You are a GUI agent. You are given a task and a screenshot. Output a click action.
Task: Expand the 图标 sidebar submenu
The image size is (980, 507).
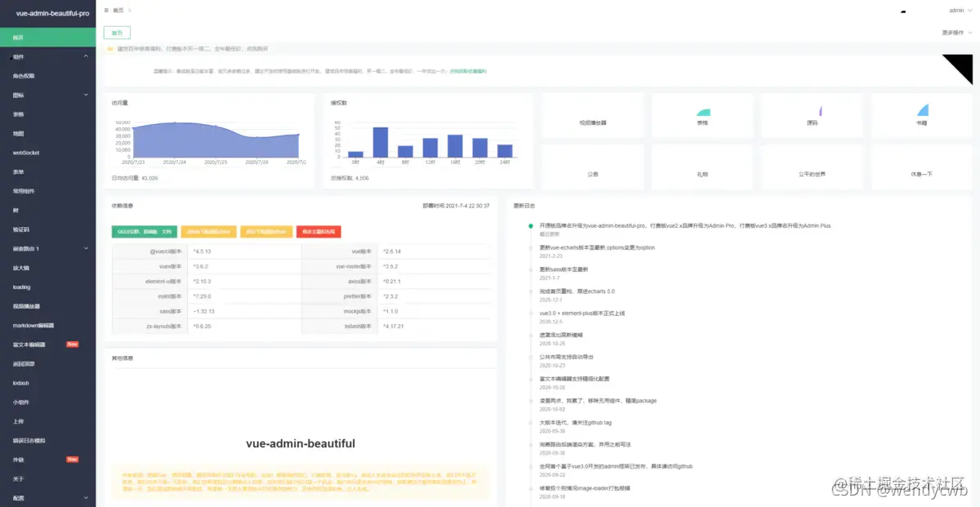[x=47, y=96]
